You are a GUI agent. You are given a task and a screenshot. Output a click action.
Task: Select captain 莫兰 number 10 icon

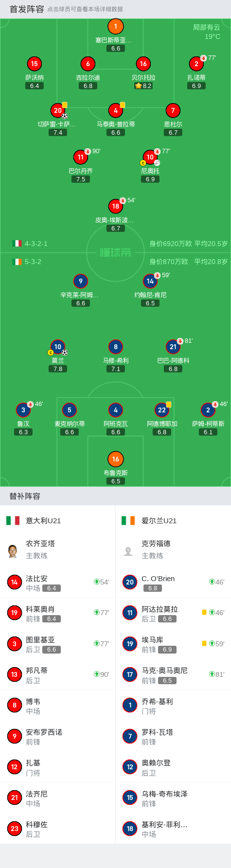tap(58, 347)
